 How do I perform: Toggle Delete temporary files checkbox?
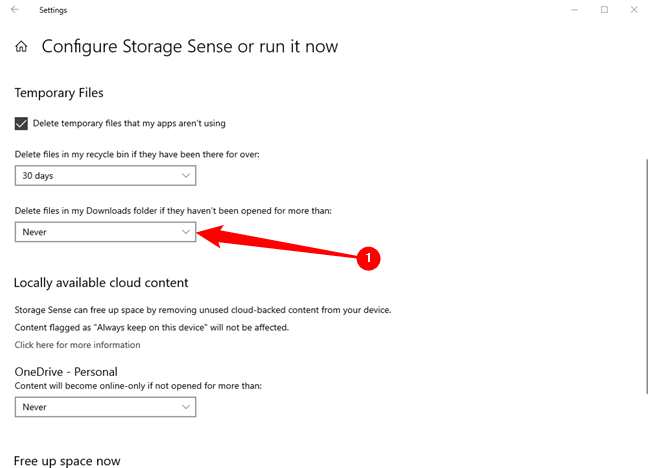click(x=22, y=124)
